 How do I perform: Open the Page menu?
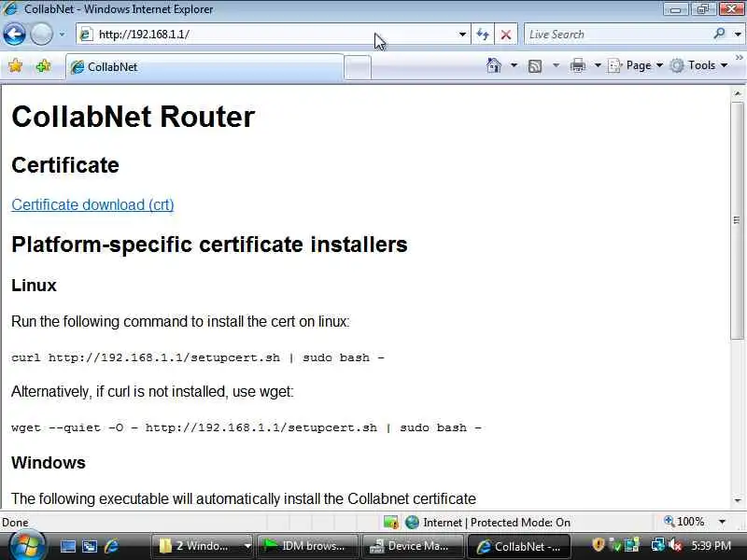[636, 65]
